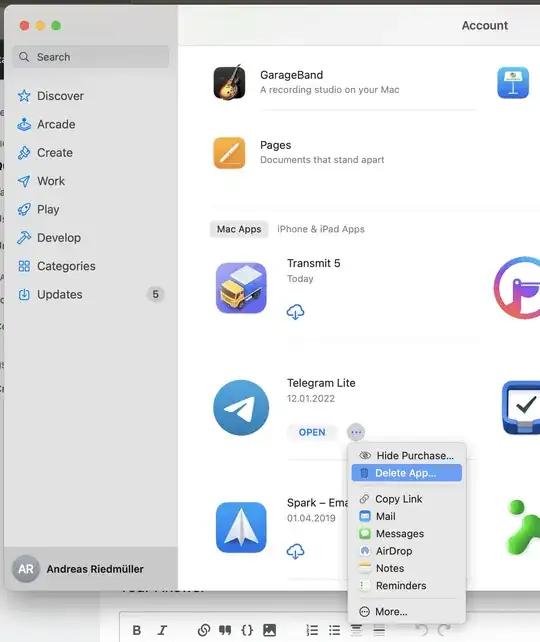
Task: Browse the Categories section
Action: [56, 266]
